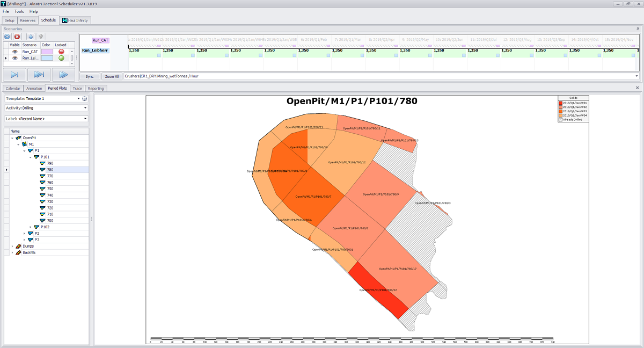Expand the P3 tree node

(x=24, y=240)
